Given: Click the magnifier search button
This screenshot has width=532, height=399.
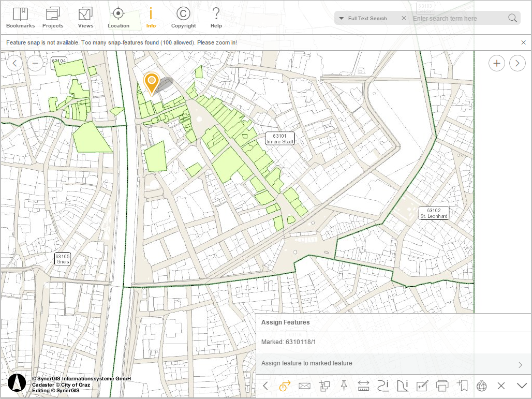Looking at the screenshot, I should coord(512,19).
